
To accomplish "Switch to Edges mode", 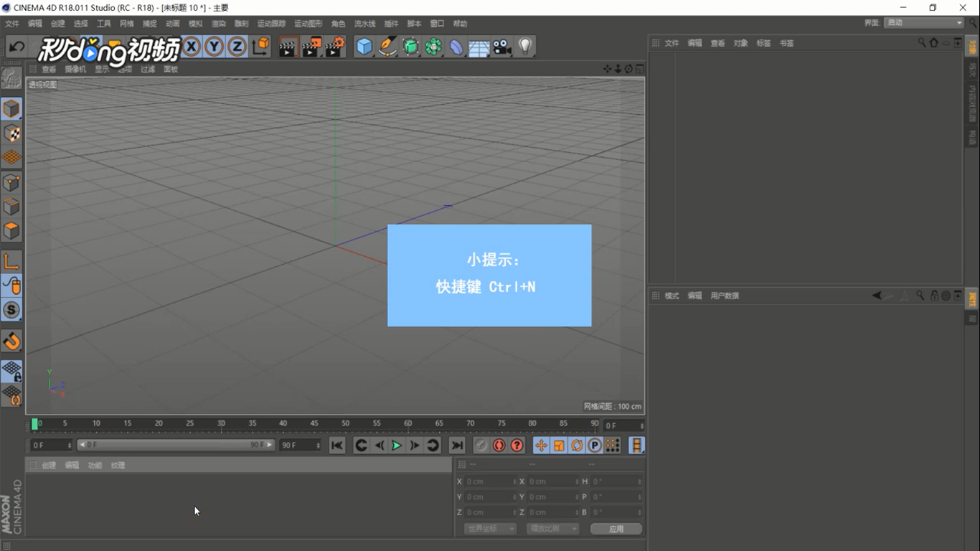I will click(11, 207).
